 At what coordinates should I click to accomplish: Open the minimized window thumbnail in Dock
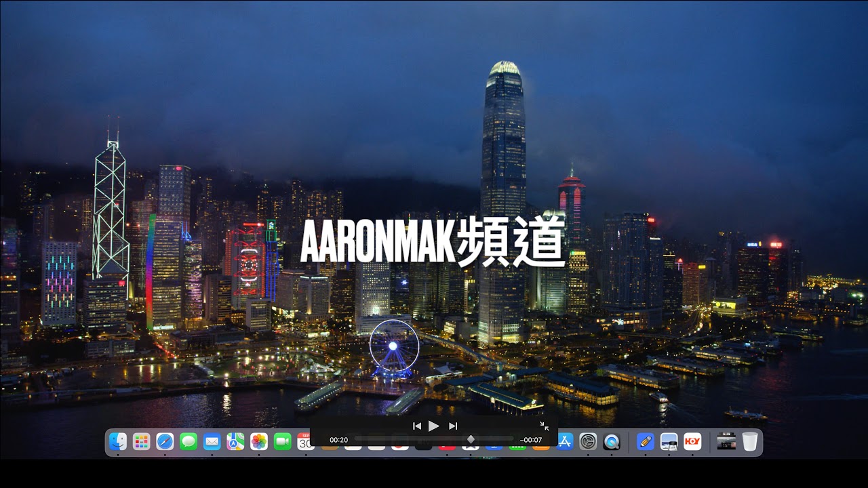click(726, 442)
